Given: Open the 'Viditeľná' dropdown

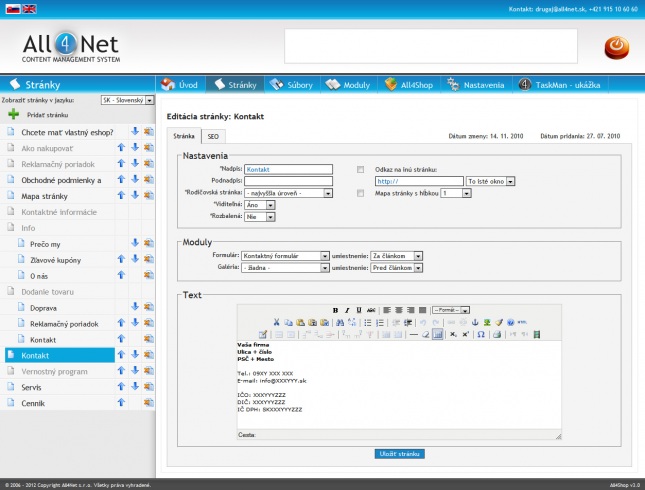Looking at the screenshot, I should tap(260, 204).
